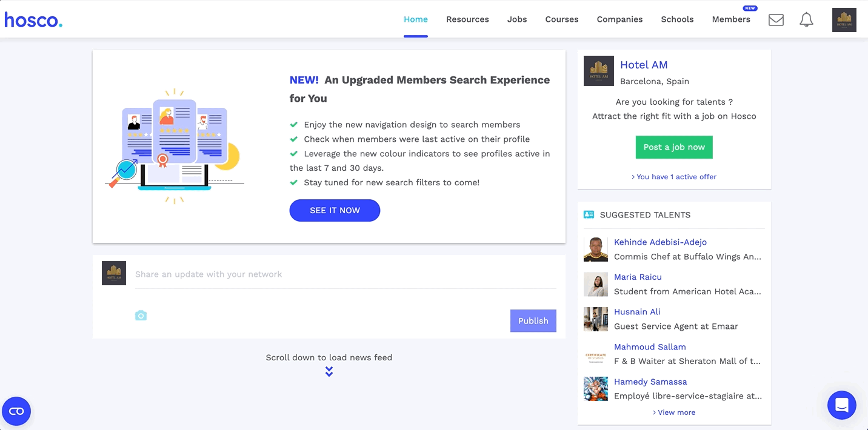Click the double-chevron load feed arrow
The width and height of the screenshot is (868, 430).
(329, 371)
